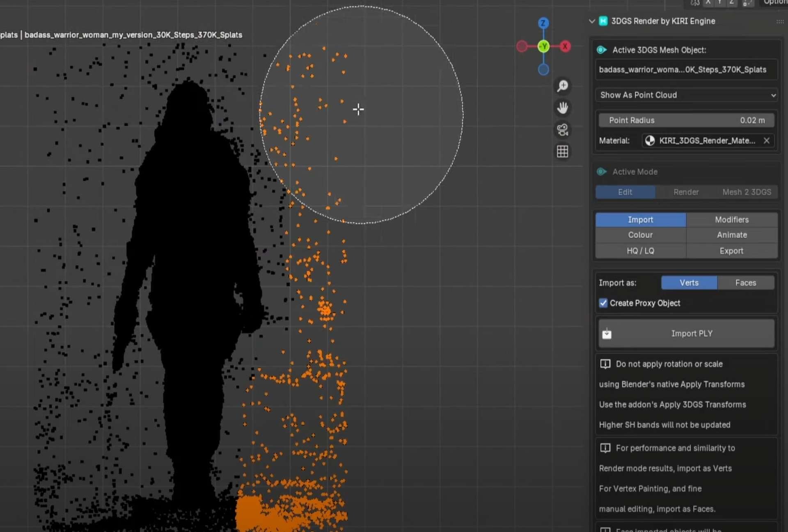Select Verts import option

click(x=689, y=283)
